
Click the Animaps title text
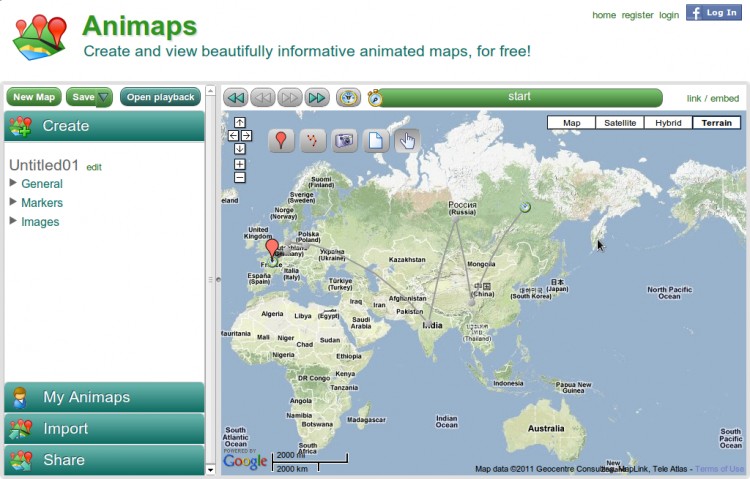pos(140,26)
